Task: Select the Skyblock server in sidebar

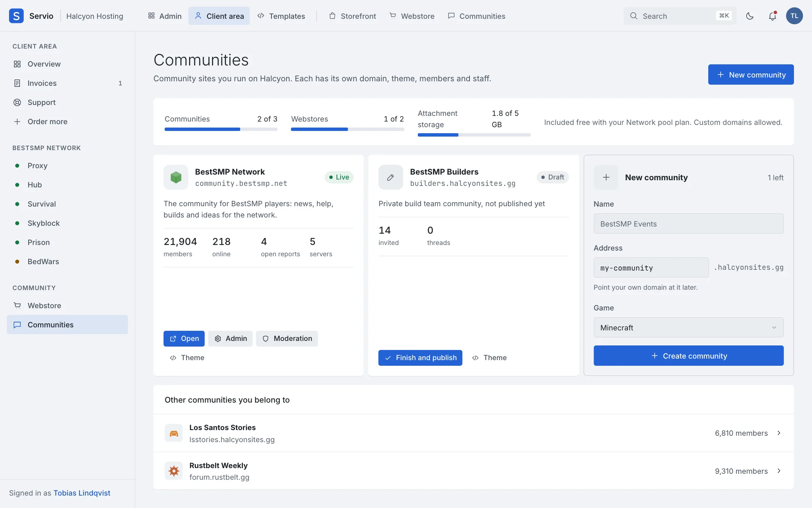Action: coord(67,223)
